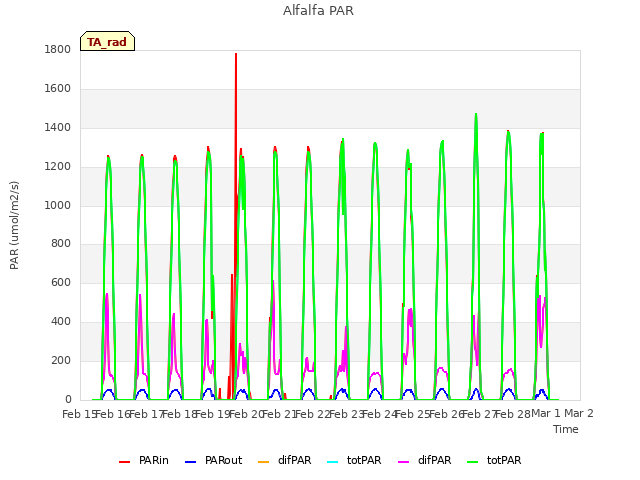Viewport: 640px width, 480px height.
Task: Click the 1800 y-axis tick label
Action: coord(58,49)
